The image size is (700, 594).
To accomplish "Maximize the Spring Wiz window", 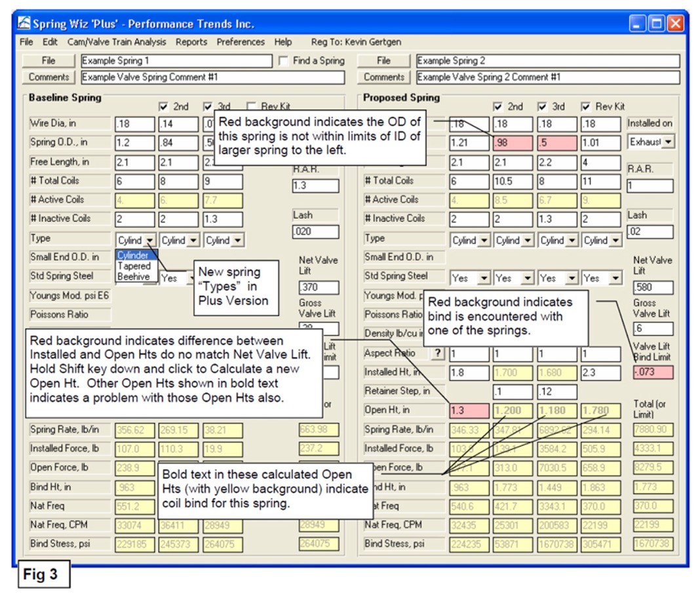I will point(657,24).
